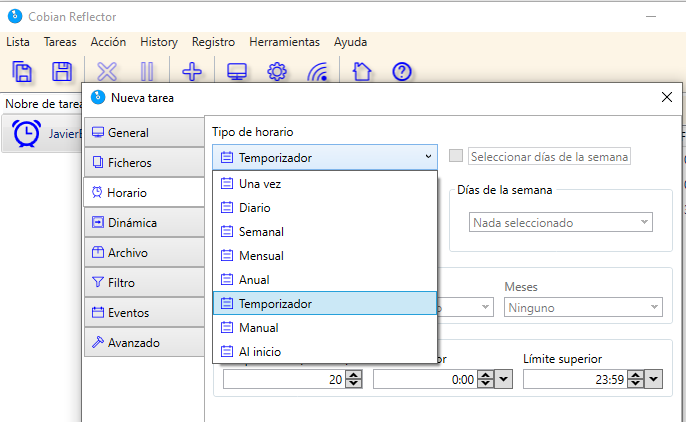686x422 pixels.
Task: Open the Ficheros tab
Action: click(144, 163)
